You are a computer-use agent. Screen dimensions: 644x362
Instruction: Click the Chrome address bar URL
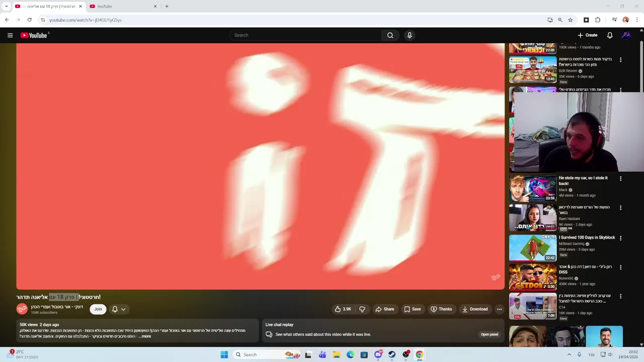(x=85, y=20)
